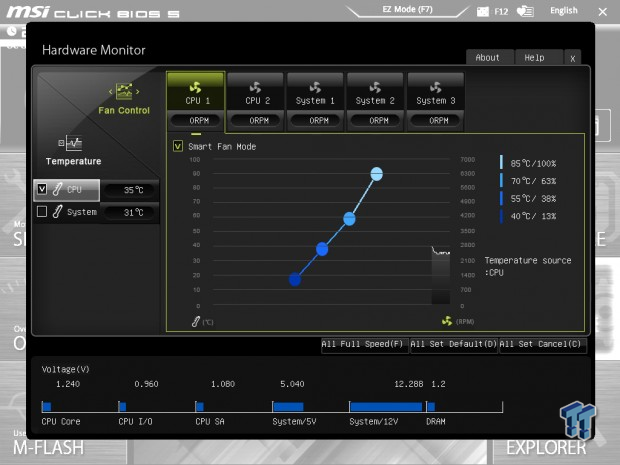This screenshot has width=620, height=465.
Task: Click the 85°C/100% legend entry
Action: pyautogui.click(x=528, y=163)
